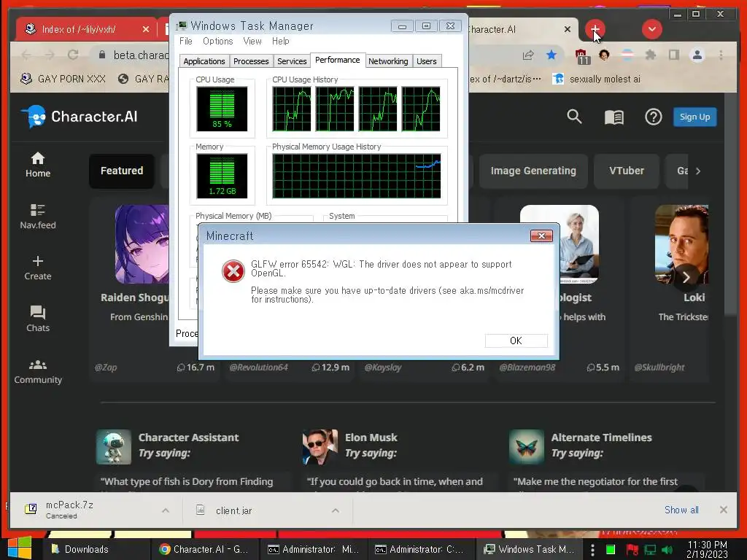Open the Loki character card image
747x560 pixels.
(682, 244)
